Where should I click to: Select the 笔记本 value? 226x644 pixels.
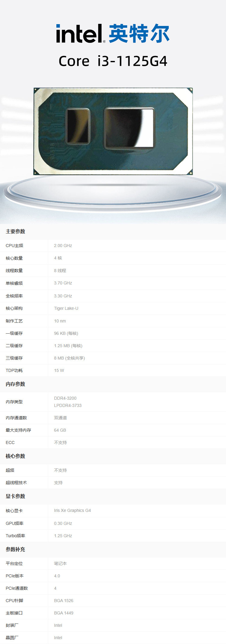point(60,563)
